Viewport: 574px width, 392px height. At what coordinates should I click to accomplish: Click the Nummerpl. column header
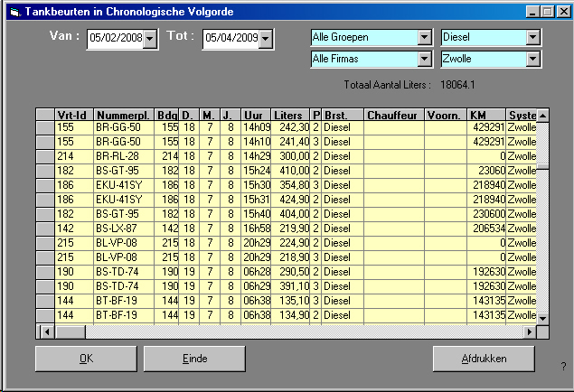[x=124, y=116]
